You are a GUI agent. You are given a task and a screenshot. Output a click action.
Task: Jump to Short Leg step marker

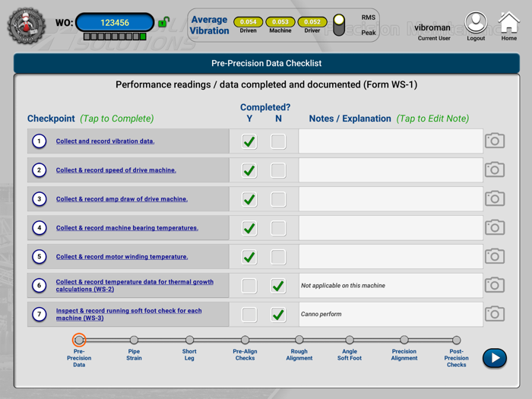pos(189,340)
